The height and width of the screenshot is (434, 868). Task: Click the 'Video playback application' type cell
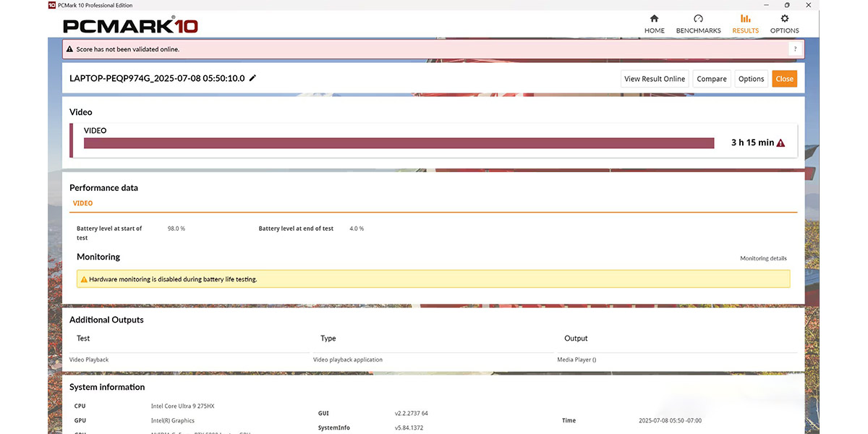(348, 359)
